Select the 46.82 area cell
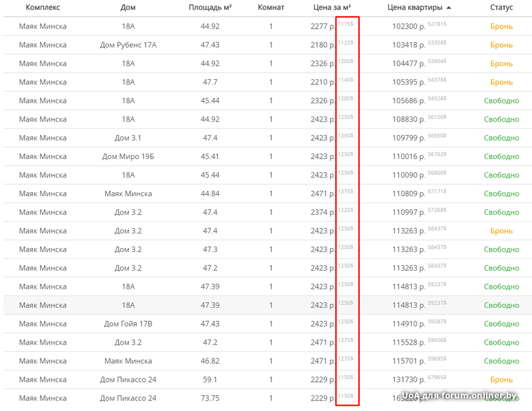Image resolution: width=532 pixels, height=411 pixels. point(209,361)
